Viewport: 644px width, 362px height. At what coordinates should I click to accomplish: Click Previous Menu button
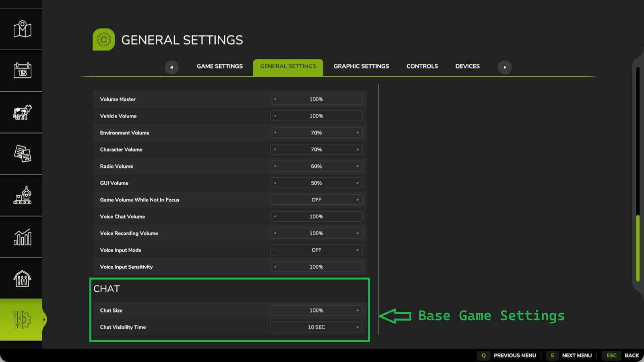point(515,356)
